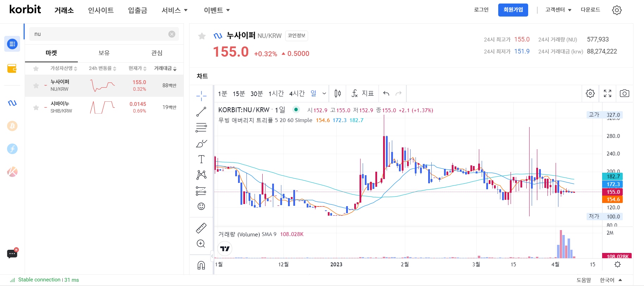Sort by 가상자산명 column

coord(64,68)
